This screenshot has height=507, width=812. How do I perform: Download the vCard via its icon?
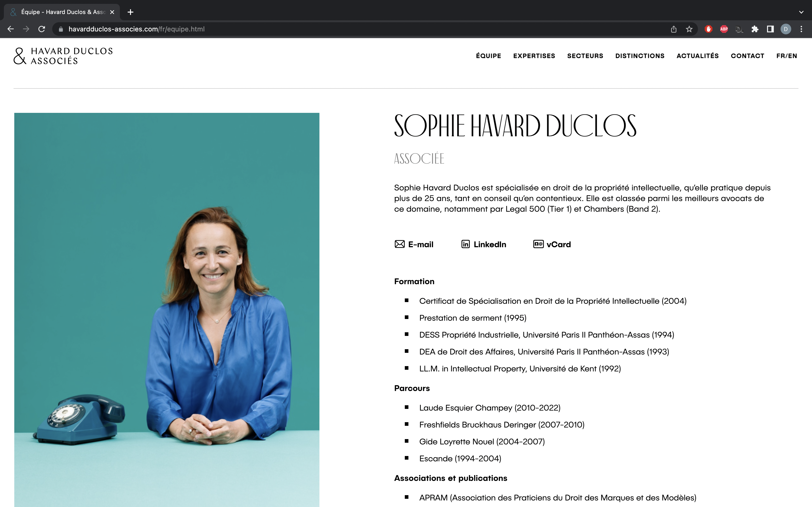[538, 244]
